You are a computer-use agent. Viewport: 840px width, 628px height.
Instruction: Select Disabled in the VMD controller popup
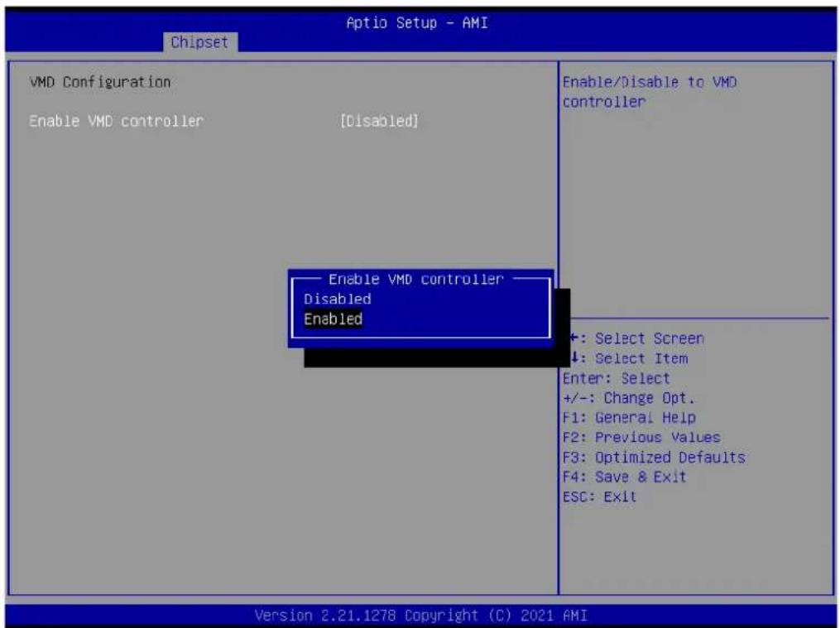[x=337, y=299]
